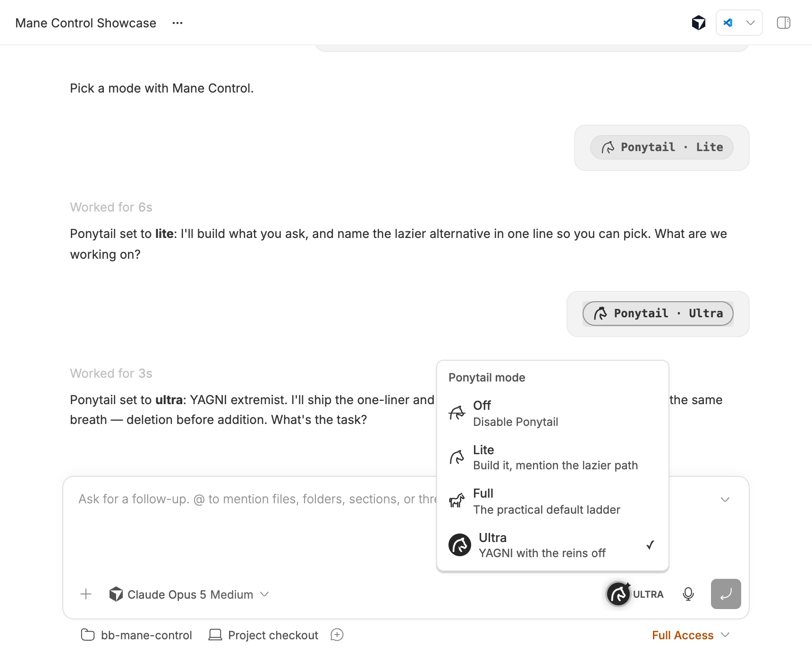This screenshot has width=812, height=661.
Task: Select the Lite Ponytail mode
Action: click(552, 457)
